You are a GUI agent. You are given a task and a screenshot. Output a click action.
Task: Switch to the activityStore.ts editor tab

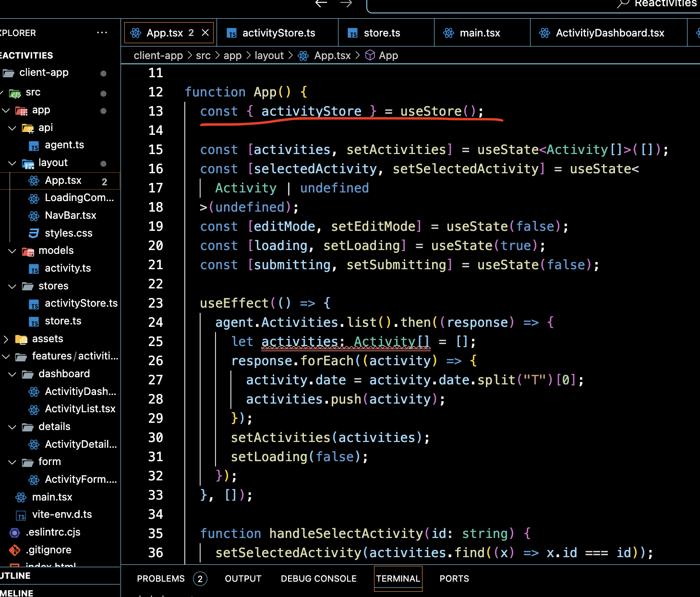click(278, 33)
